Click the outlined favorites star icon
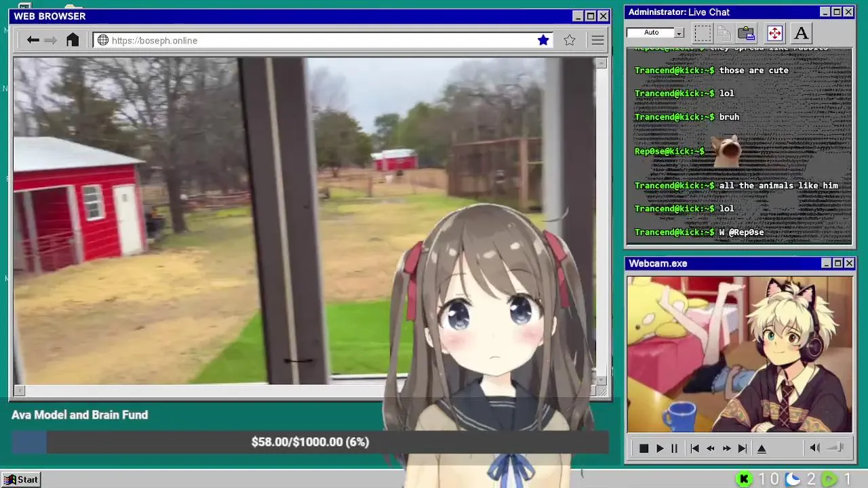The width and height of the screenshot is (868, 488). point(570,41)
